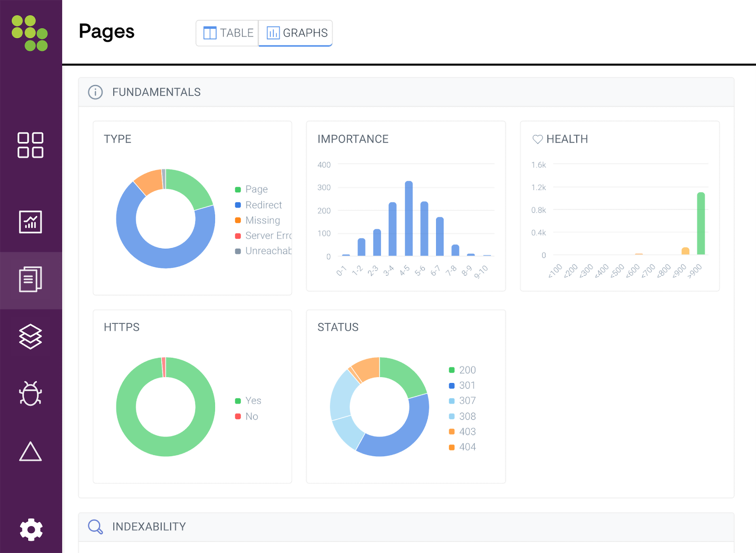This screenshot has width=756, height=553.
Task: Select the Pages documents icon in sidebar
Action: [x=31, y=279]
